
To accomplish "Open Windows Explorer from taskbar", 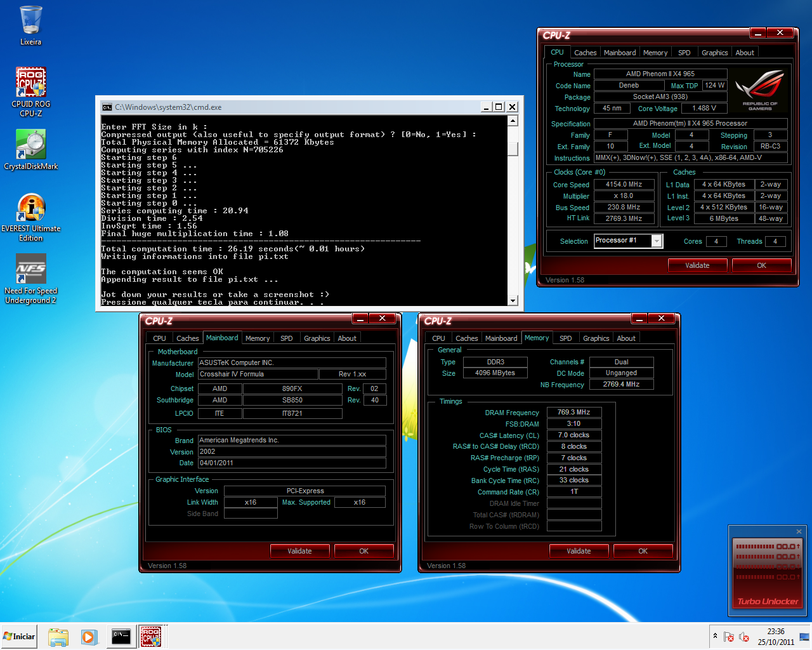I will coord(58,637).
